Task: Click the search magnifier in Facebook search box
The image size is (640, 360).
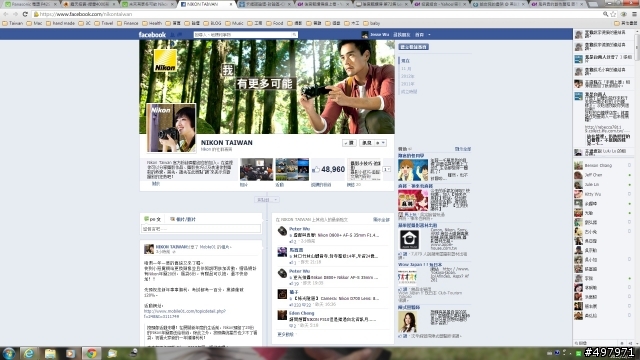Action: pos(294,35)
